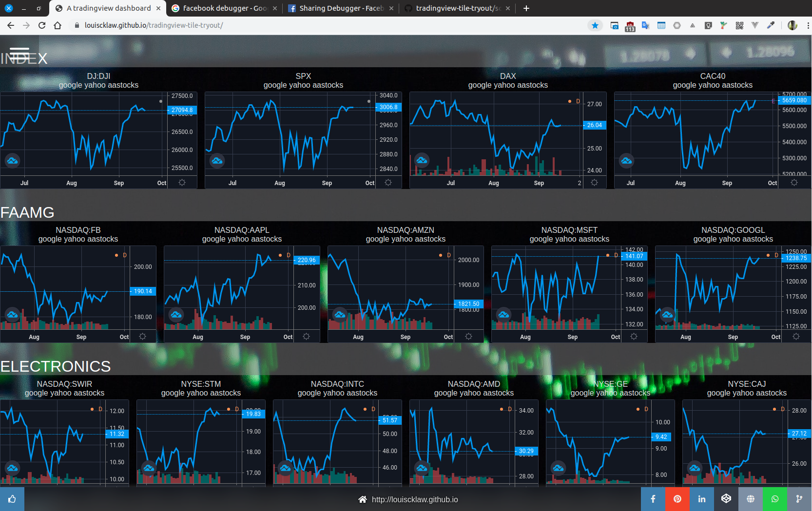Viewport: 812px width, 511px height.
Task: Open the browser profile avatar
Action: (x=793, y=25)
